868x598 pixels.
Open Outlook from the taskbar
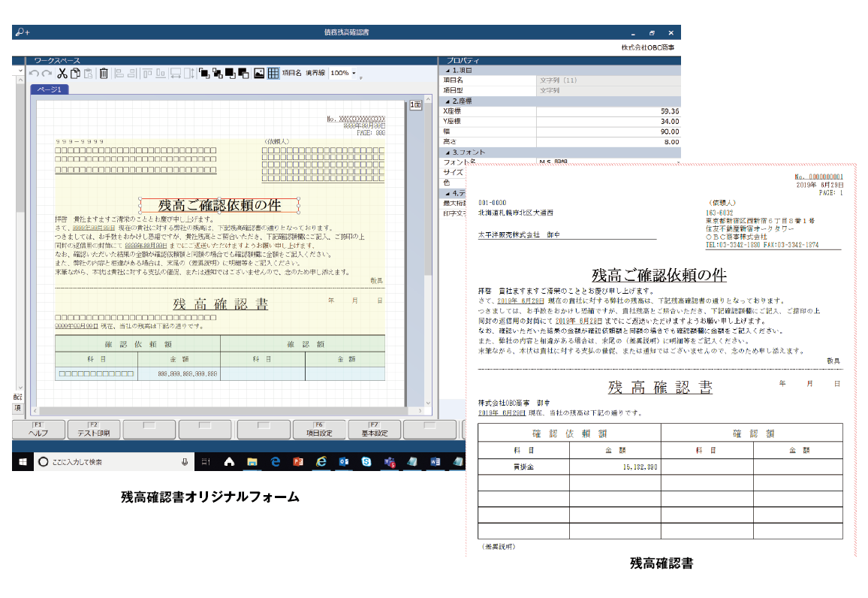(344, 461)
